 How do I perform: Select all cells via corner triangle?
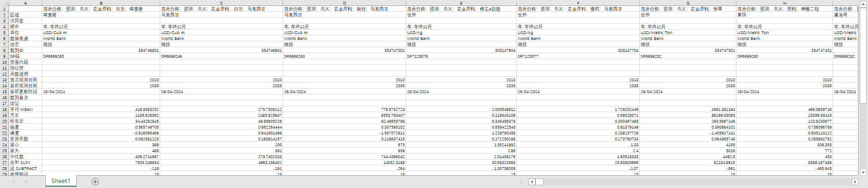(5, 3)
